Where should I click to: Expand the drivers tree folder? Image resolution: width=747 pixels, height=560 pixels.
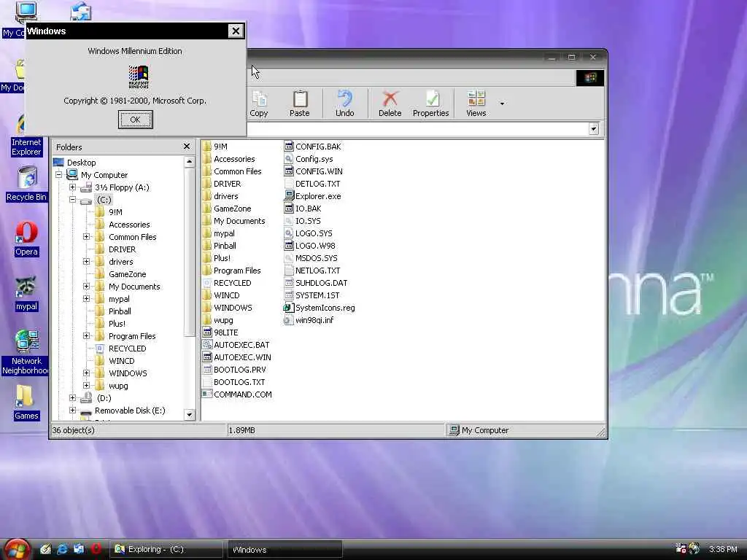(x=86, y=262)
